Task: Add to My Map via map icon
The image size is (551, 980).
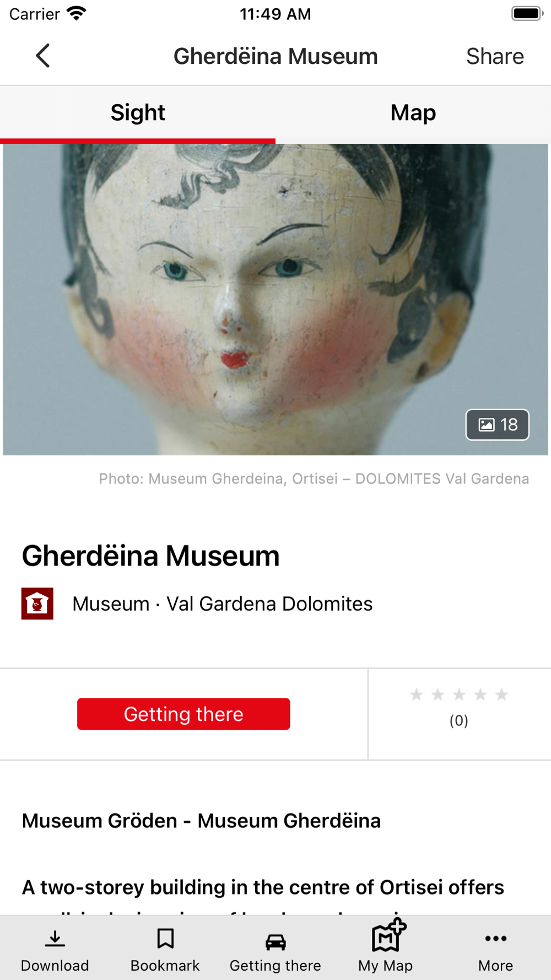Action: [x=388, y=935]
